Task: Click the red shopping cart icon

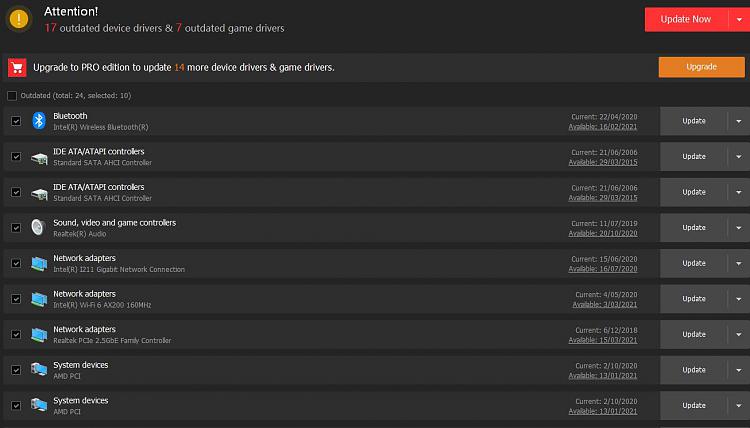Action: [17, 67]
